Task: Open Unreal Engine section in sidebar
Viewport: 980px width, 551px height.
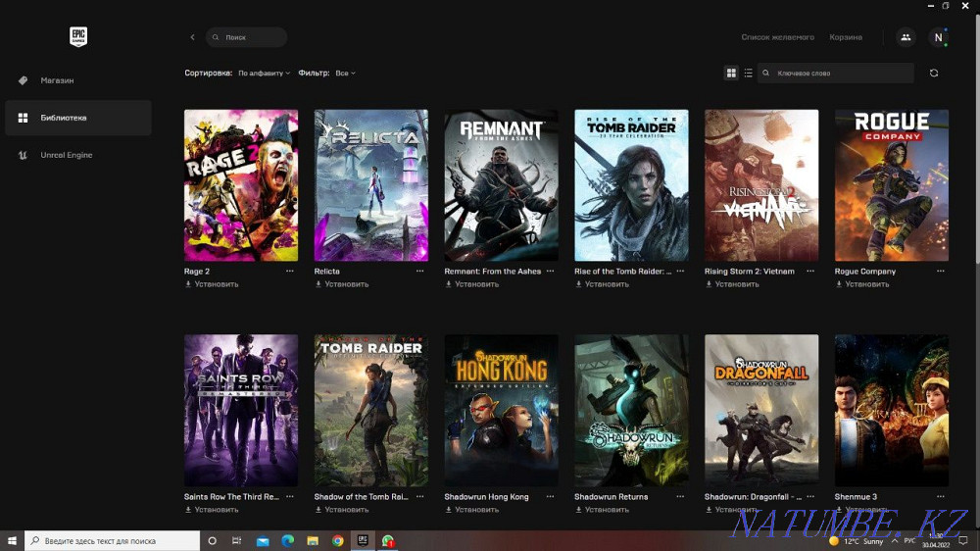Action: pos(66,155)
